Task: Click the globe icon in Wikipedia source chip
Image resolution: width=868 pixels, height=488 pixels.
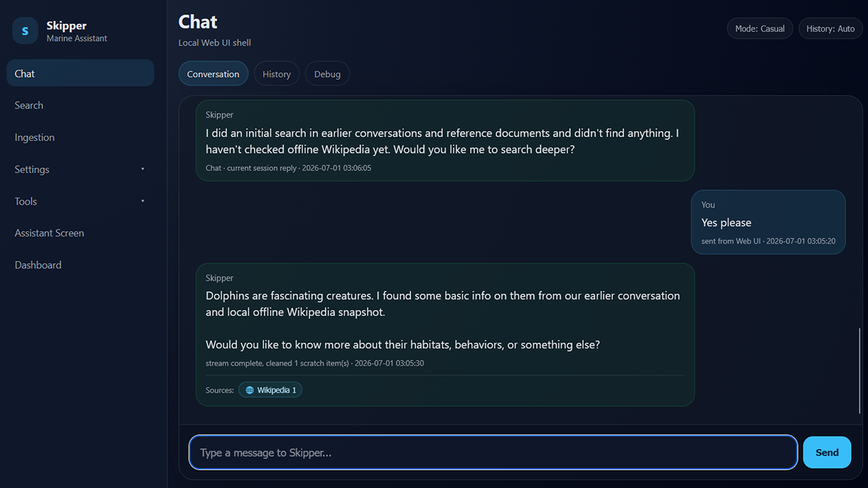Action: point(250,390)
